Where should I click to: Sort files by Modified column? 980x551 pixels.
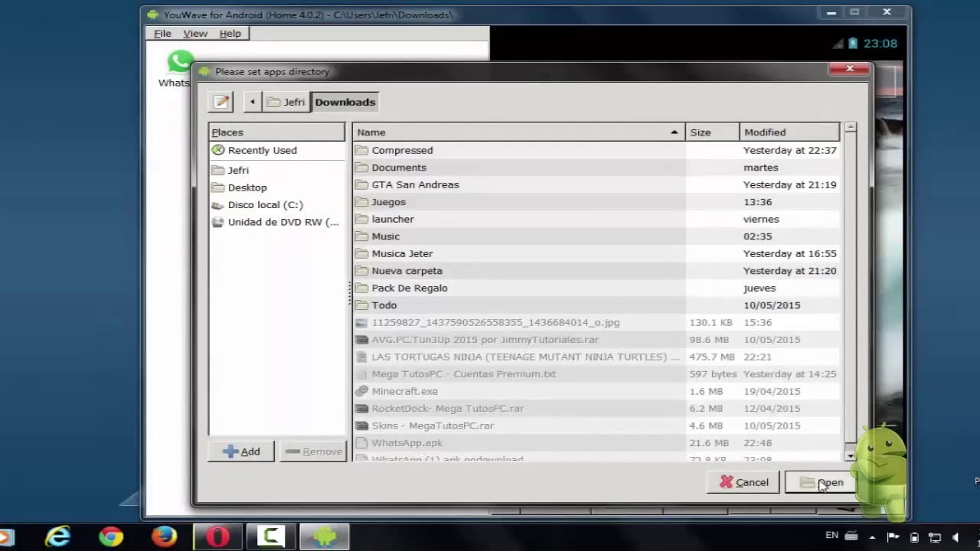789,132
